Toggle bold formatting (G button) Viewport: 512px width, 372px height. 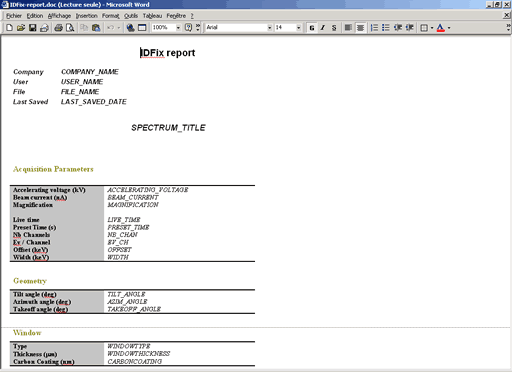point(312,28)
